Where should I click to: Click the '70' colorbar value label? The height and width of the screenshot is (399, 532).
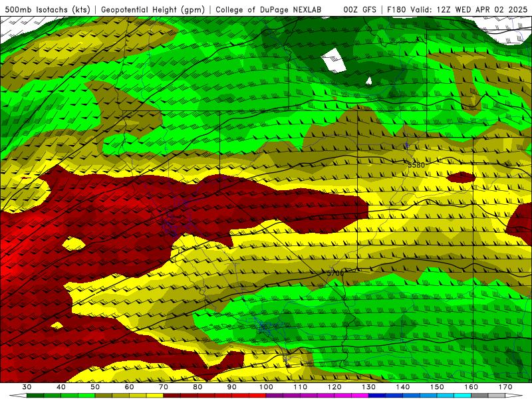(x=164, y=387)
